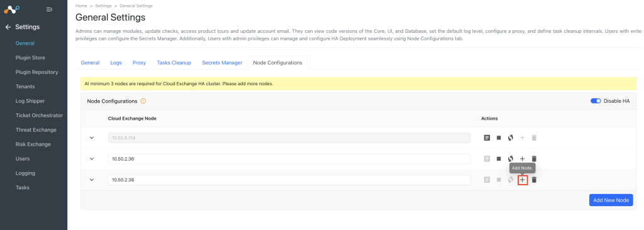Delete node 10.50.2.36 with trash icon

point(534,158)
